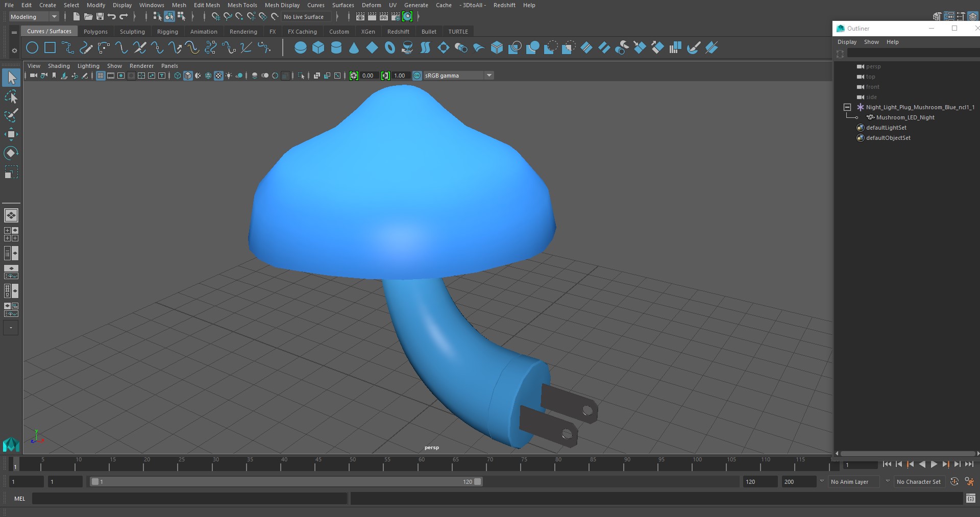
Task: Toggle the film gate display
Action: pyautogui.click(x=111, y=76)
